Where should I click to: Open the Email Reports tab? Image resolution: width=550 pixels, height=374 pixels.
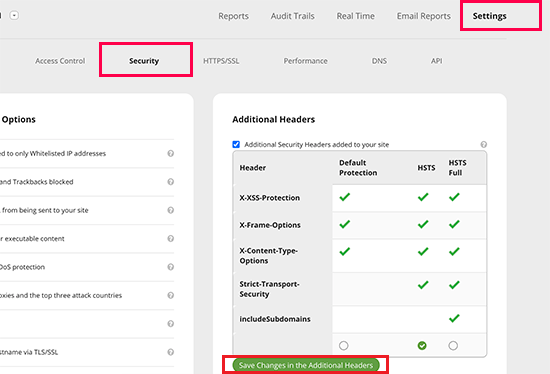[423, 16]
